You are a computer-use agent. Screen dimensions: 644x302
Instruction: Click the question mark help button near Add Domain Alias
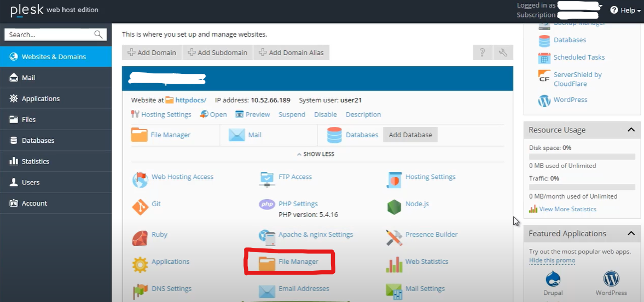point(483,53)
